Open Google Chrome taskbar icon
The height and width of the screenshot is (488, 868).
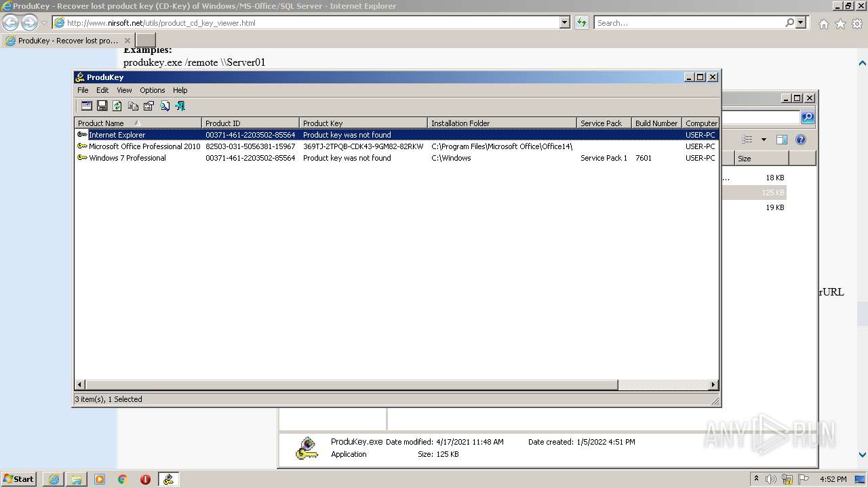point(123,479)
